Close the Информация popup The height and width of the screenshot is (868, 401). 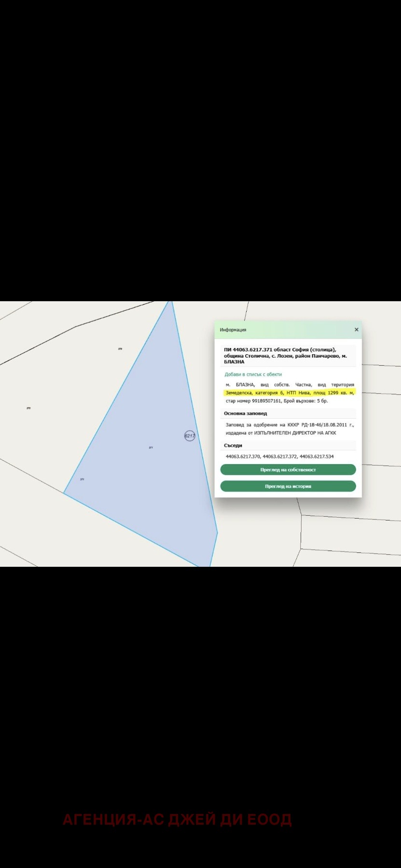(x=357, y=330)
